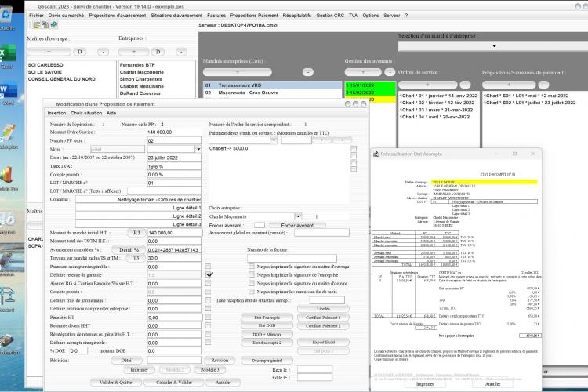Open the Insertion menu in modification dialog
The height and width of the screenshot is (392, 588).
pyautogui.click(x=56, y=113)
